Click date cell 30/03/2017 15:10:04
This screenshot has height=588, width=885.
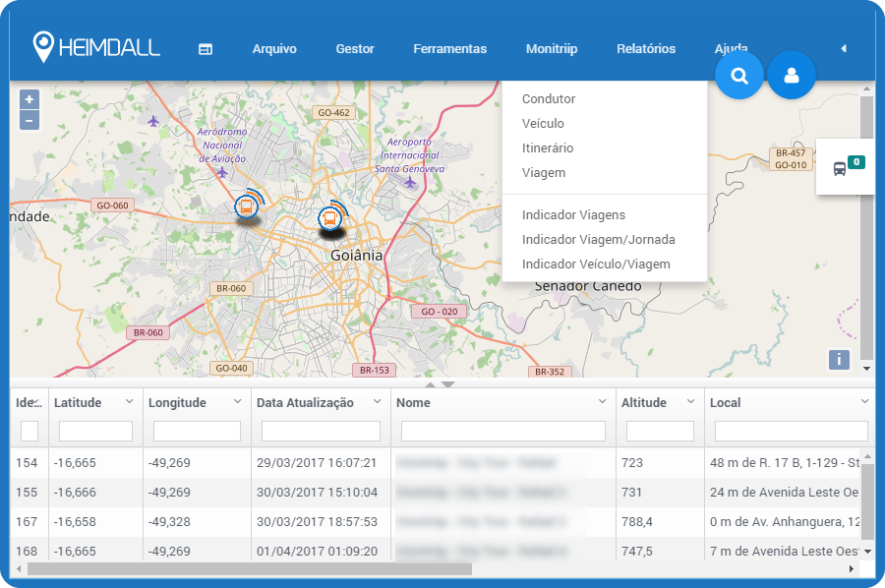[x=318, y=492]
